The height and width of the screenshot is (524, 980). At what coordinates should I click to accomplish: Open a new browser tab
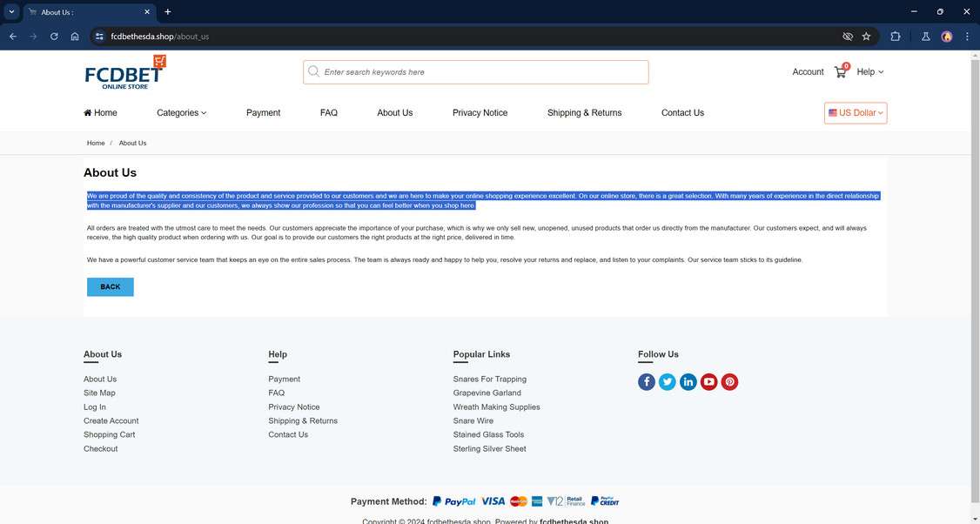coord(167,12)
